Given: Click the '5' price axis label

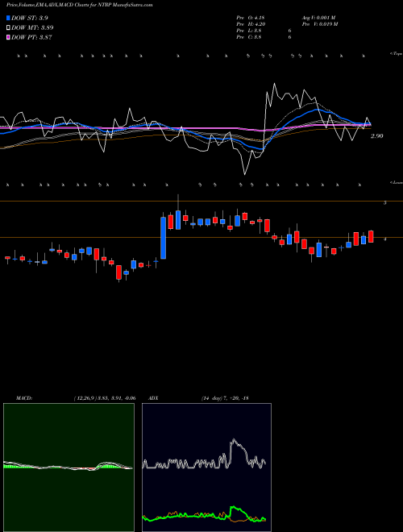Looking at the screenshot, I should click(x=384, y=203).
